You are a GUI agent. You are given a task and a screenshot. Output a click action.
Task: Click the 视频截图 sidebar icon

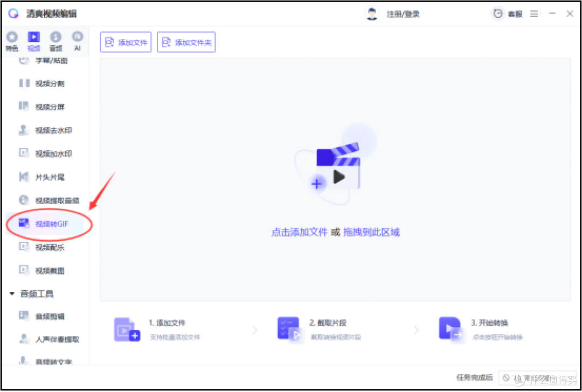click(x=24, y=270)
